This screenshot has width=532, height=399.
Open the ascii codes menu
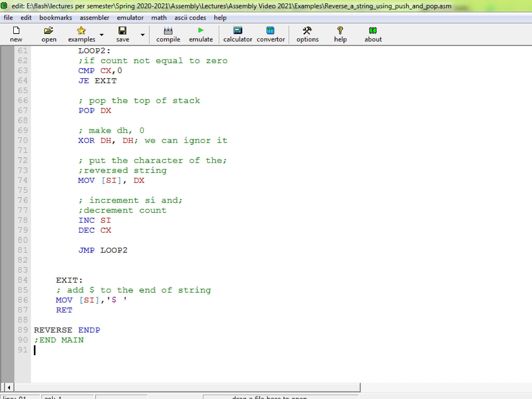pos(190,18)
